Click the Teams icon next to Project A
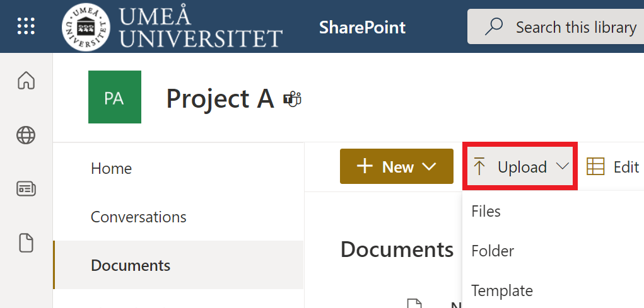644x308 pixels. coord(292,99)
